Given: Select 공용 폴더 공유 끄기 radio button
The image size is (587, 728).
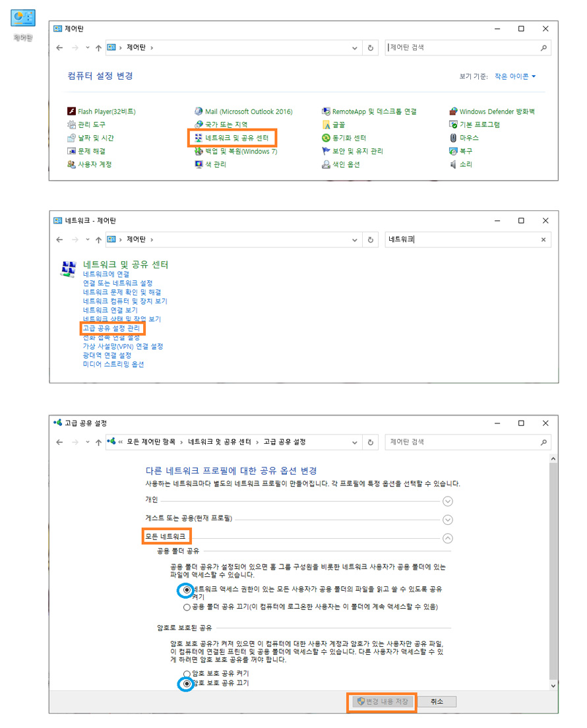Looking at the screenshot, I should 187,607.
